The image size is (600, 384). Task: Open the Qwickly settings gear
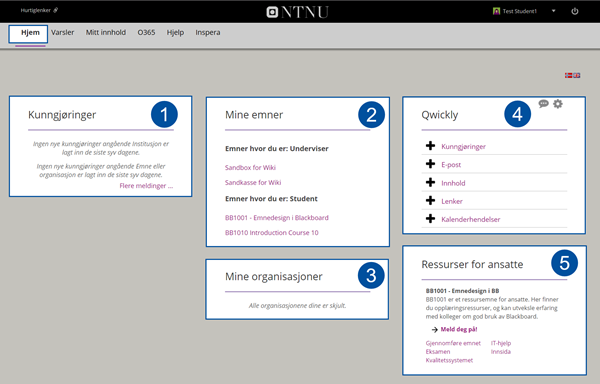(x=558, y=104)
